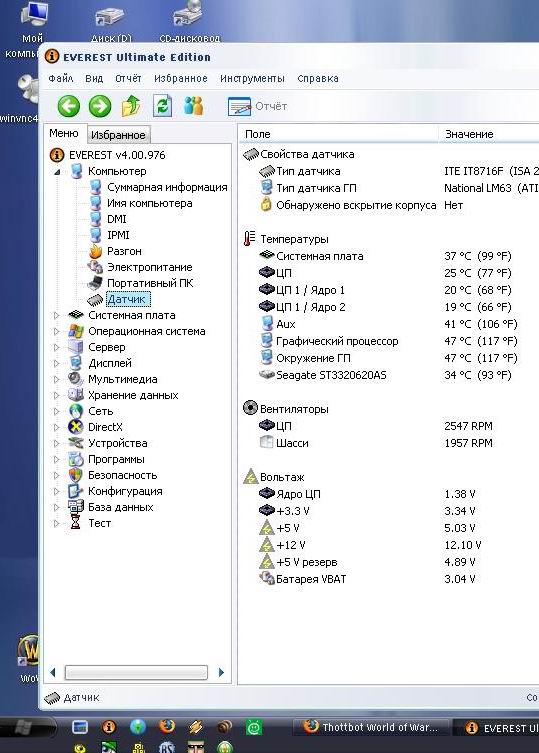The image size is (539, 753).
Task: Open the Инструменты menu
Action: [252, 78]
